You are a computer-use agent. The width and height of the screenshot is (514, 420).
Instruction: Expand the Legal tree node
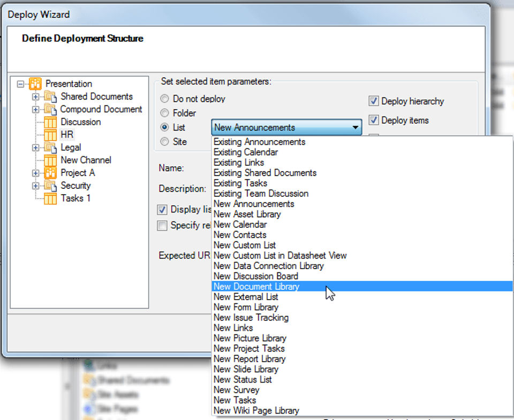tap(36, 148)
